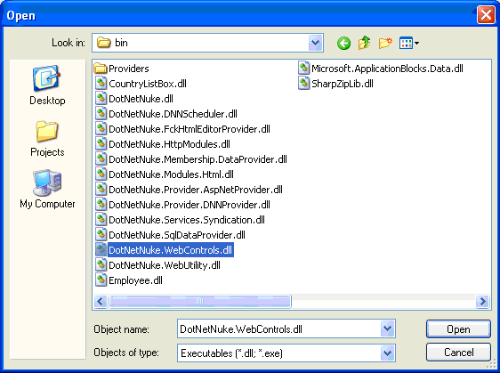Select the highlighted name DotNetNuke.WebControls.dll
The height and width of the screenshot is (373, 500).
coord(170,250)
